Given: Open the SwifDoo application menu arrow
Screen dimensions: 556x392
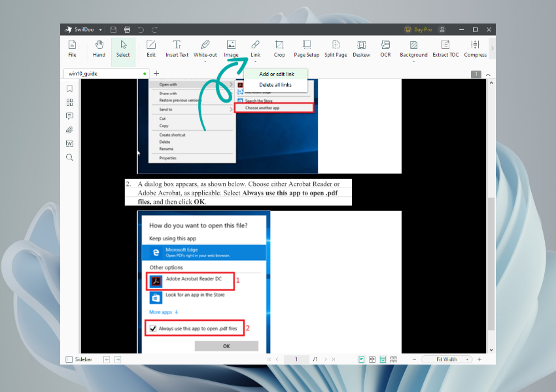Looking at the screenshot, I should point(100,30).
